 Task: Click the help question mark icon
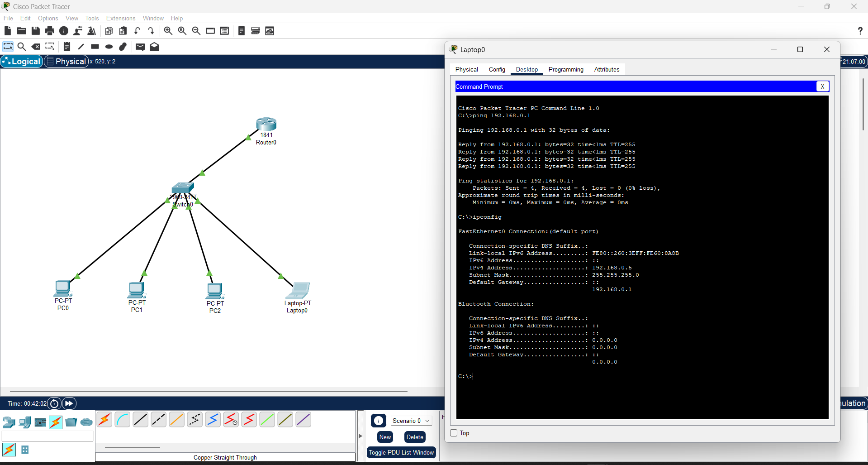coord(860,31)
